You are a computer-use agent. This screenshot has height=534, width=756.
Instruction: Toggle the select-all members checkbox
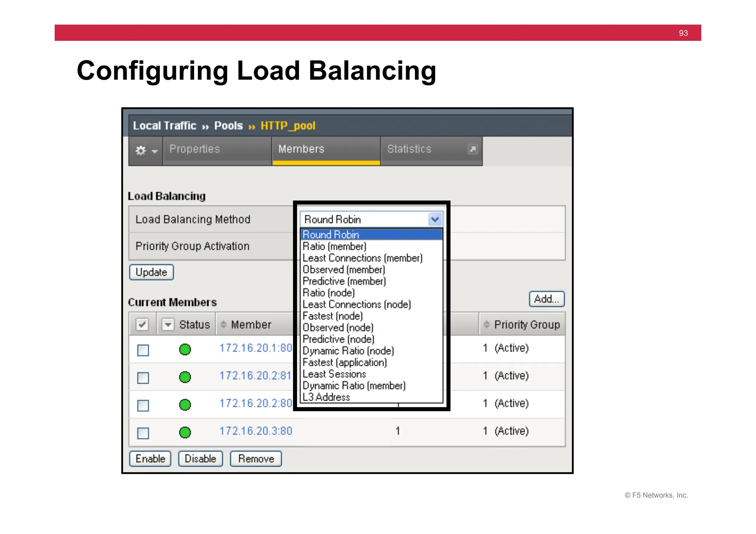142,324
